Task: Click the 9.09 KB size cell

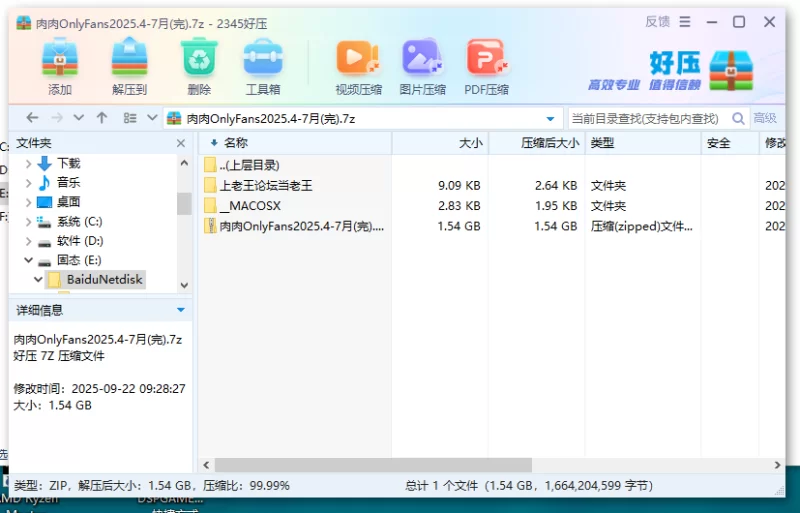Action: (459, 185)
